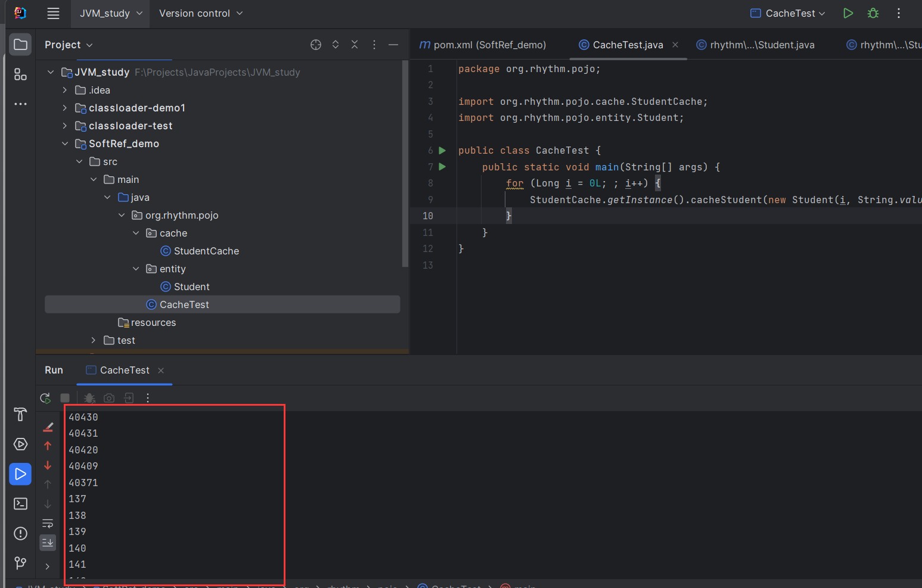The width and height of the screenshot is (922, 588).
Task: Click run gutter icon beside main method
Action: [442, 167]
